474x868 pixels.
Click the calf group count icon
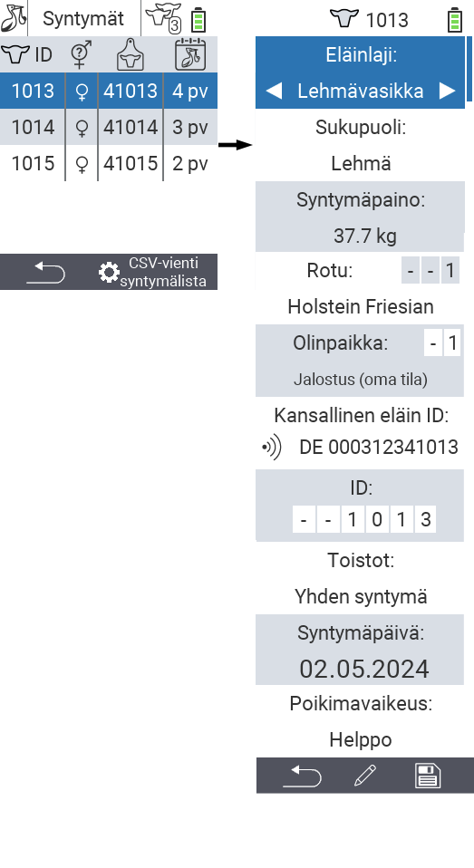click(164, 18)
